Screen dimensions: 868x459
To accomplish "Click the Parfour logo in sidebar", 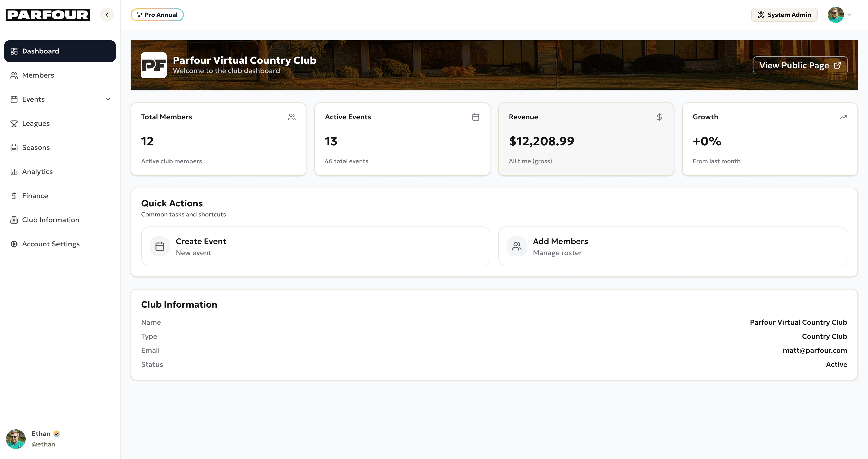I will [x=48, y=15].
